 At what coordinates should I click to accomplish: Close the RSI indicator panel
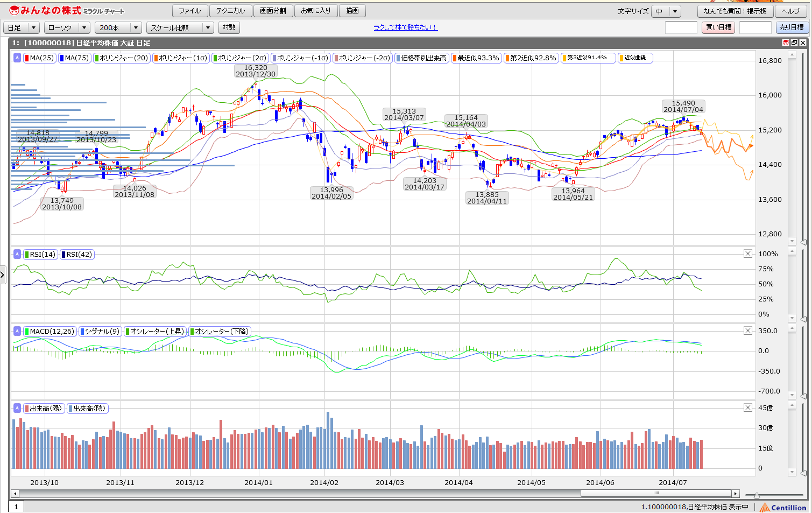(748, 254)
